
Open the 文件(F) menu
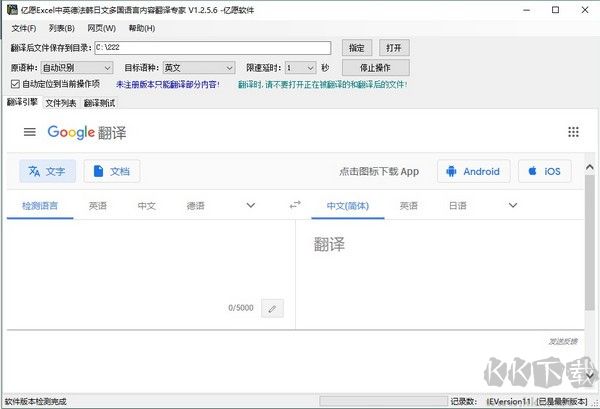point(24,28)
